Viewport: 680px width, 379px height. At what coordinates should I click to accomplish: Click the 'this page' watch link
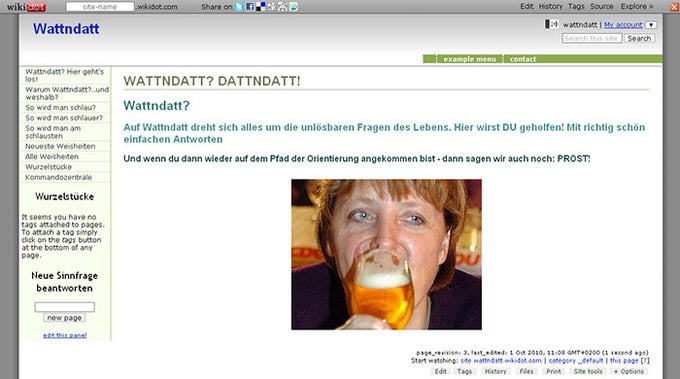[x=624, y=360]
